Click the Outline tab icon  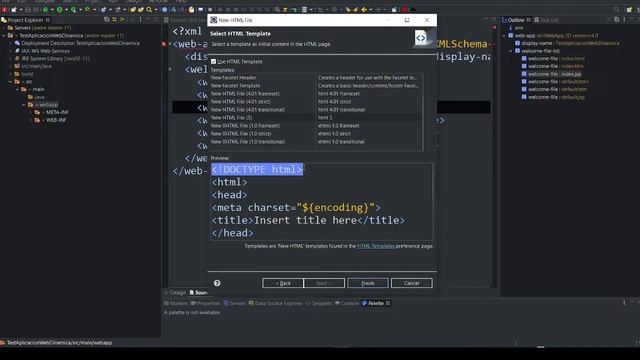point(504,20)
